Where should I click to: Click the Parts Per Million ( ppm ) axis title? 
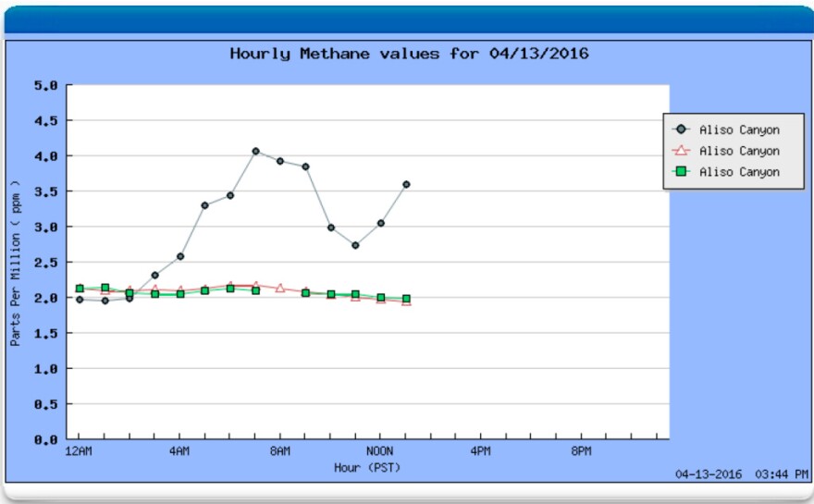tap(15, 264)
